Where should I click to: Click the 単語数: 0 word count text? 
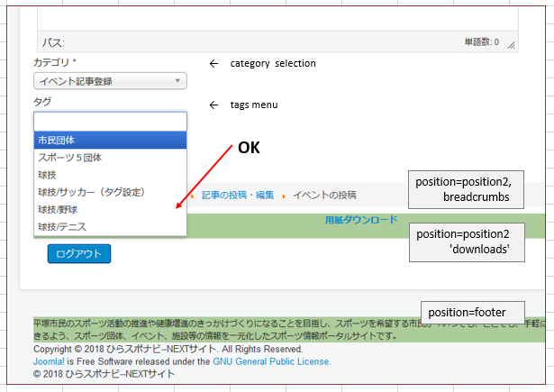pyautogui.click(x=482, y=42)
